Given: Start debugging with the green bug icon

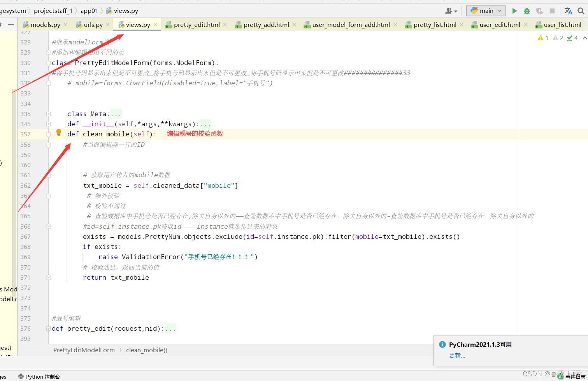Looking at the screenshot, I should pyautogui.click(x=527, y=11).
